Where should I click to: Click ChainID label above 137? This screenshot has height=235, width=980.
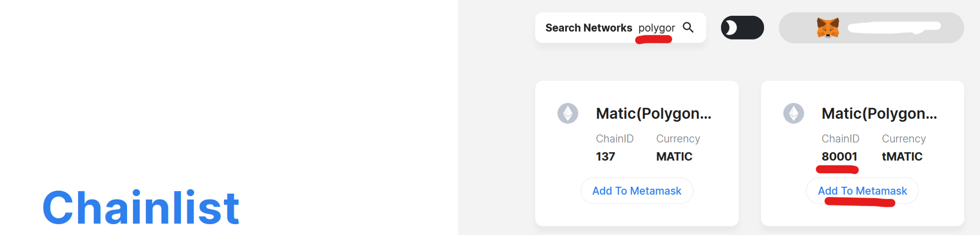[x=615, y=139]
